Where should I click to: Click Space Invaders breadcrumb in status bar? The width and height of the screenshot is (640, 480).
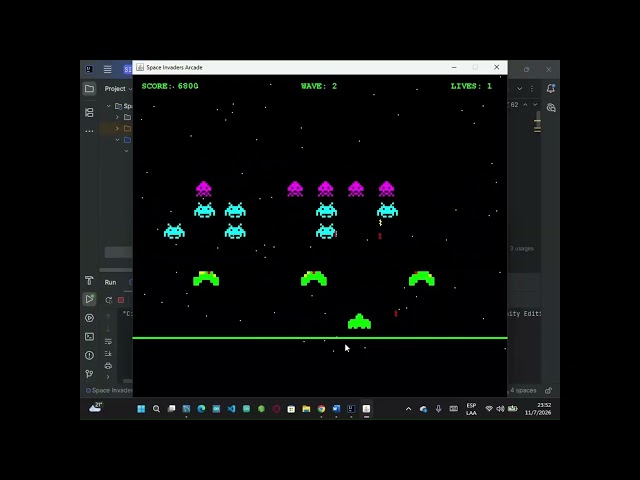coord(109,391)
